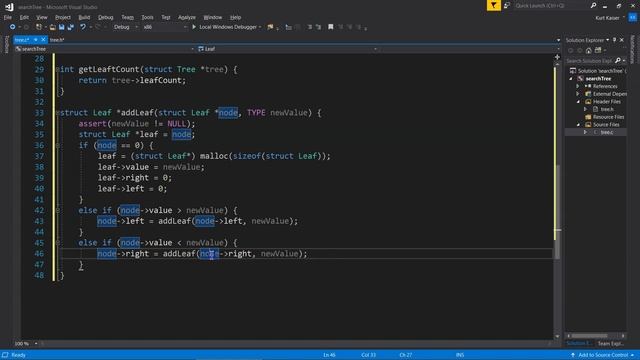640x360 pixels.
Task: Click the Solution Explorer Home icon
Action: click(589, 51)
